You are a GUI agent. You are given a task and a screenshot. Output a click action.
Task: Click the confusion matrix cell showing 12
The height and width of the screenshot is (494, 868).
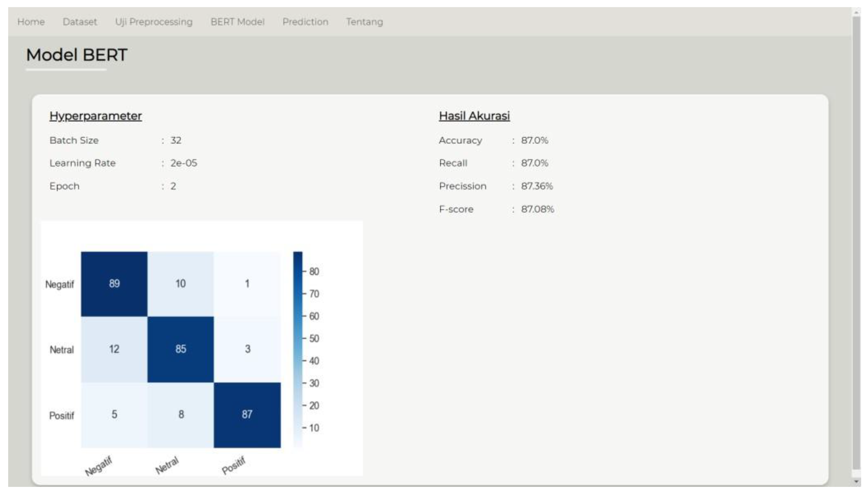114,349
